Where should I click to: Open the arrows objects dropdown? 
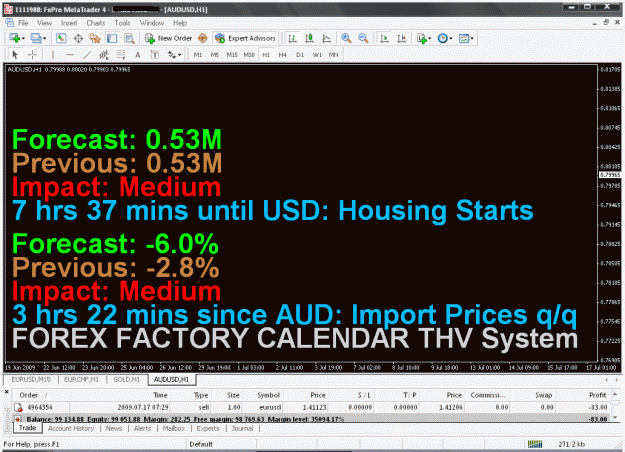pyautogui.click(x=174, y=55)
